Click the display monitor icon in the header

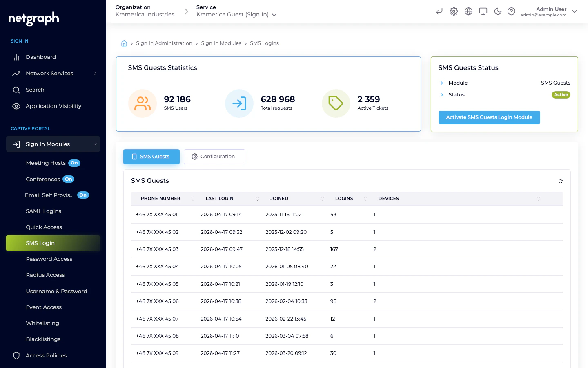click(x=483, y=11)
